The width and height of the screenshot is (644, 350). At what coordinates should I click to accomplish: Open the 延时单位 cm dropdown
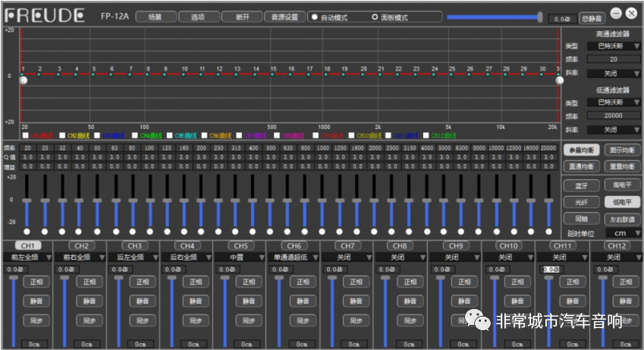pyautogui.click(x=622, y=233)
